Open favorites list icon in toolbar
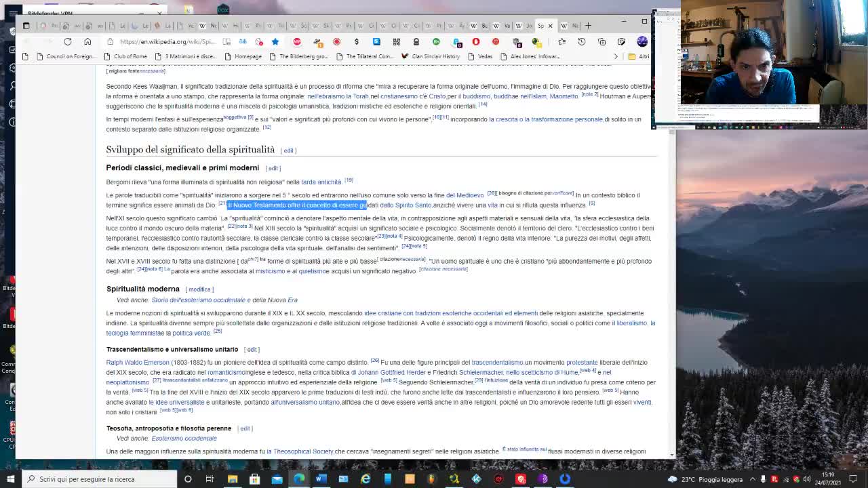The image size is (868, 488). point(561,41)
